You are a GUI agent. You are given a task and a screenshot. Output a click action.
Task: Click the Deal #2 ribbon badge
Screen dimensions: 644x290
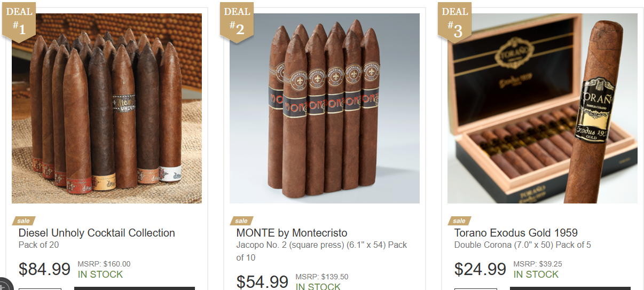point(237,21)
